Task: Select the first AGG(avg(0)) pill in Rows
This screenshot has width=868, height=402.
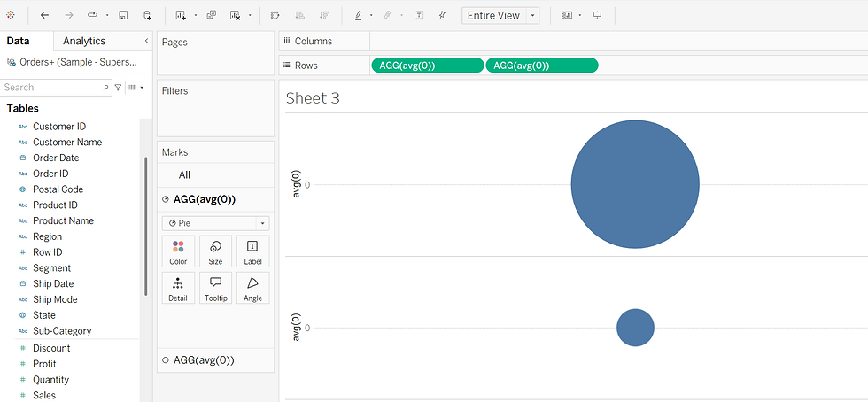Action: [x=427, y=66]
